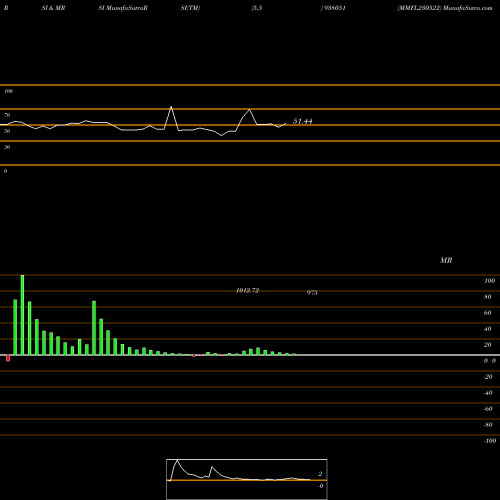
Task: Click the MR label above the lower chart
Action: pyautogui.click(x=446, y=260)
